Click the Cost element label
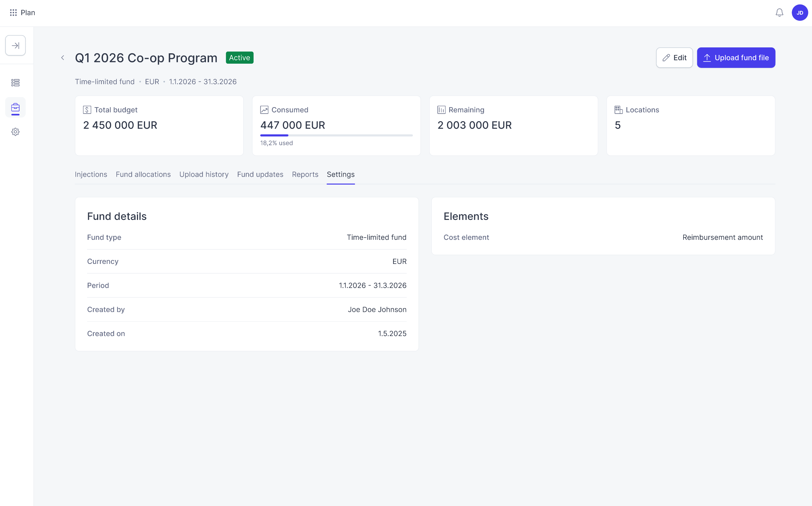The height and width of the screenshot is (506, 812). click(x=466, y=237)
